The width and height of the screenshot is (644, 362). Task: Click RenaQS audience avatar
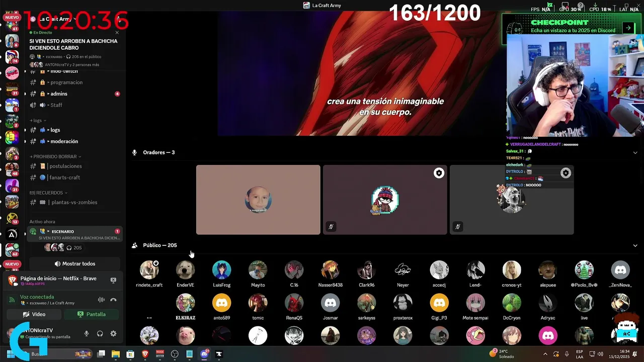point(294,303)
